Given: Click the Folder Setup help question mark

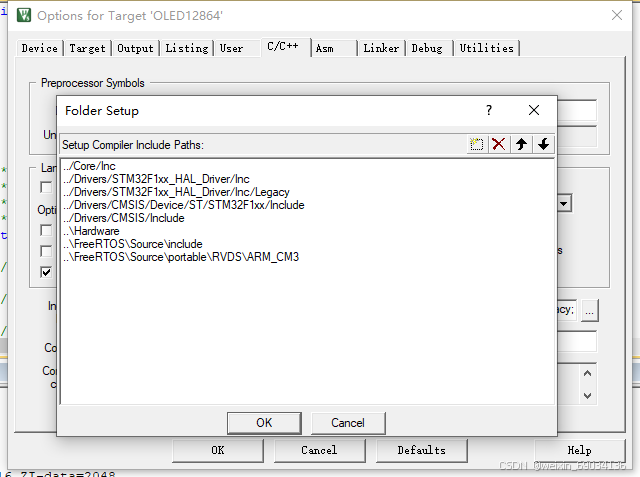Looking at the screenshot, I should pos(489,110).
